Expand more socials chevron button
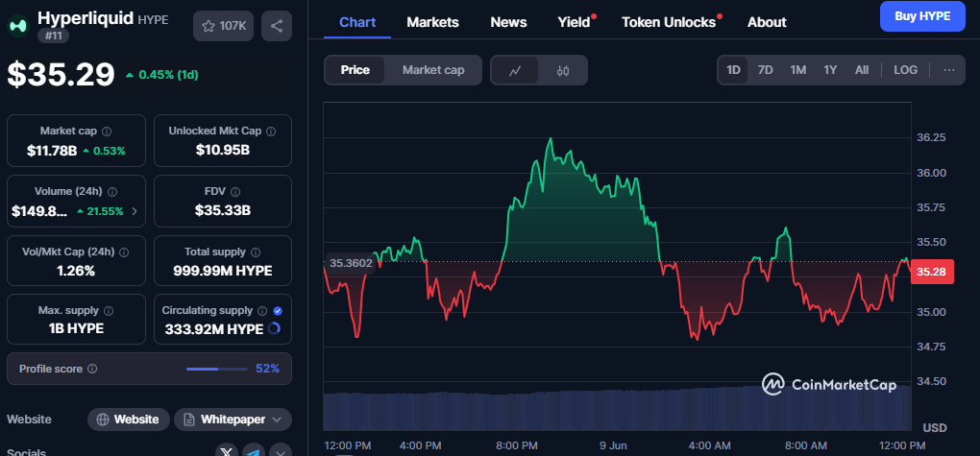980x456 pixels. click(281, 452)
